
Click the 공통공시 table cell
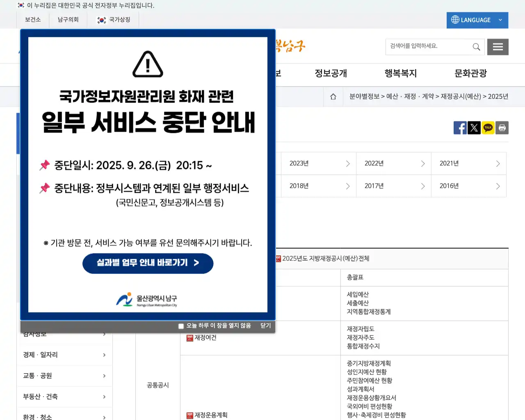click(x=158, y=385)
